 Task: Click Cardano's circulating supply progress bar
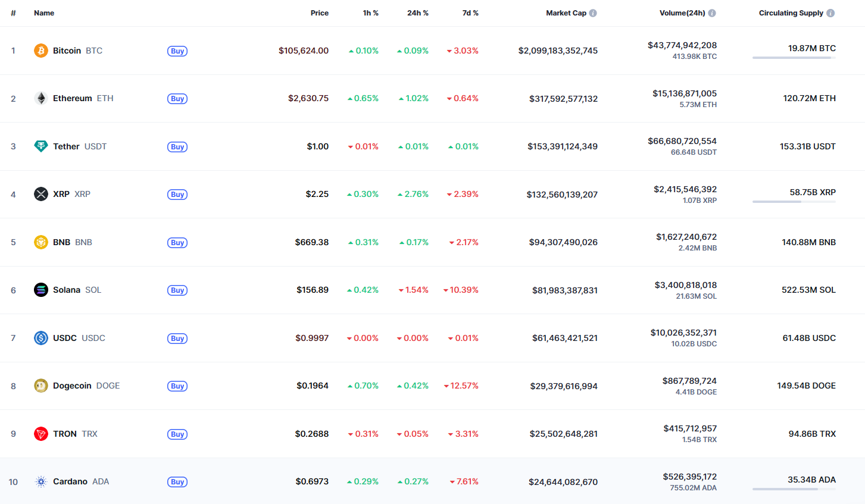point(794,489)
